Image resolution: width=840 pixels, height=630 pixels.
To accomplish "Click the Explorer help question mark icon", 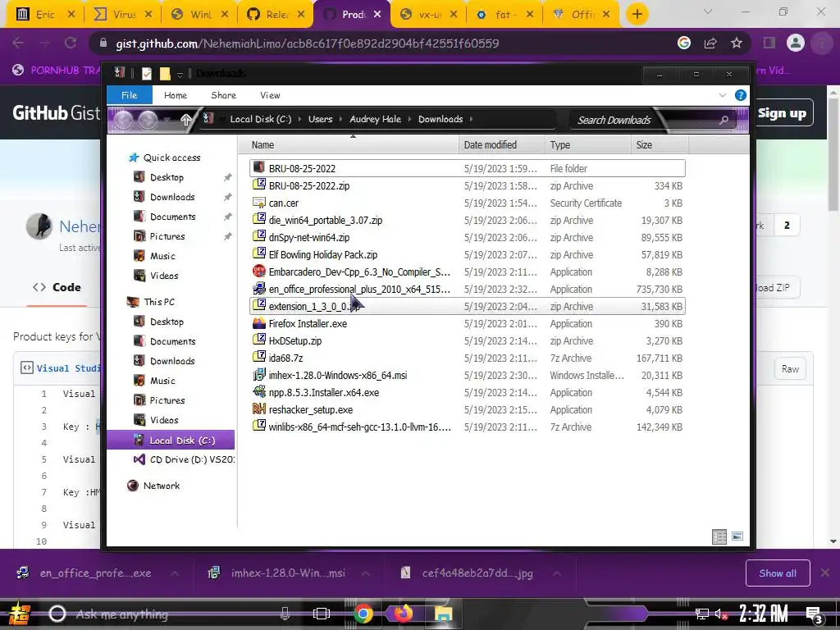I will coord(741,95).
